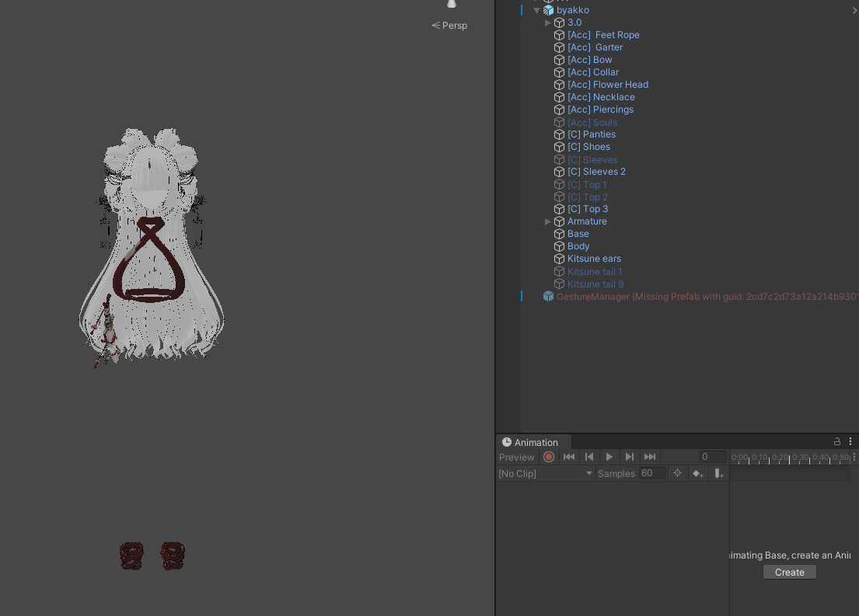Select disabled Kitsune tail 1 object
Viewport: 859px width, 616px height.
pos(595,272)
